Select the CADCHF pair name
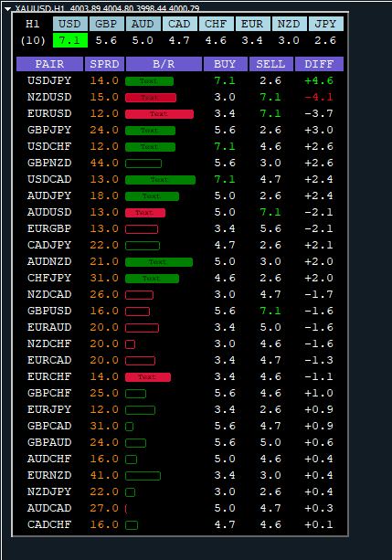The width and height of the screenshot is (392, 560). pos(49,524)
